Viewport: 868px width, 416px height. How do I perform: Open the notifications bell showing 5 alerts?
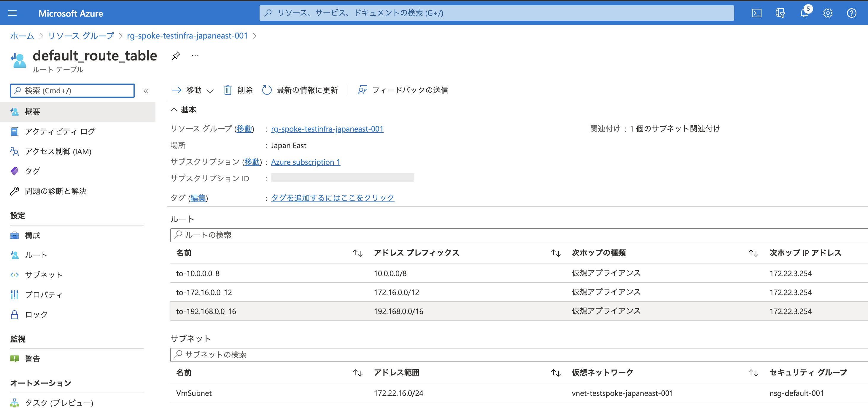(804, 13)
